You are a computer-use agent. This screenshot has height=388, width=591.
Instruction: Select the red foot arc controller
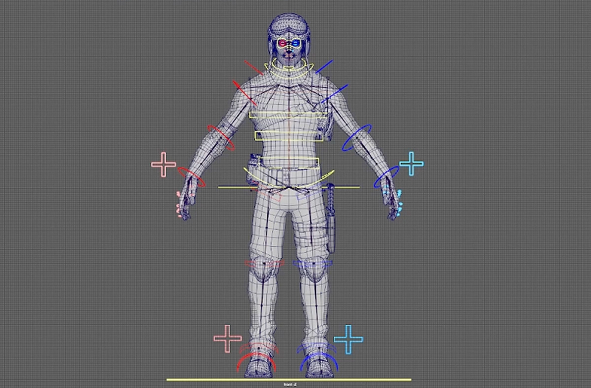[256, 361]
